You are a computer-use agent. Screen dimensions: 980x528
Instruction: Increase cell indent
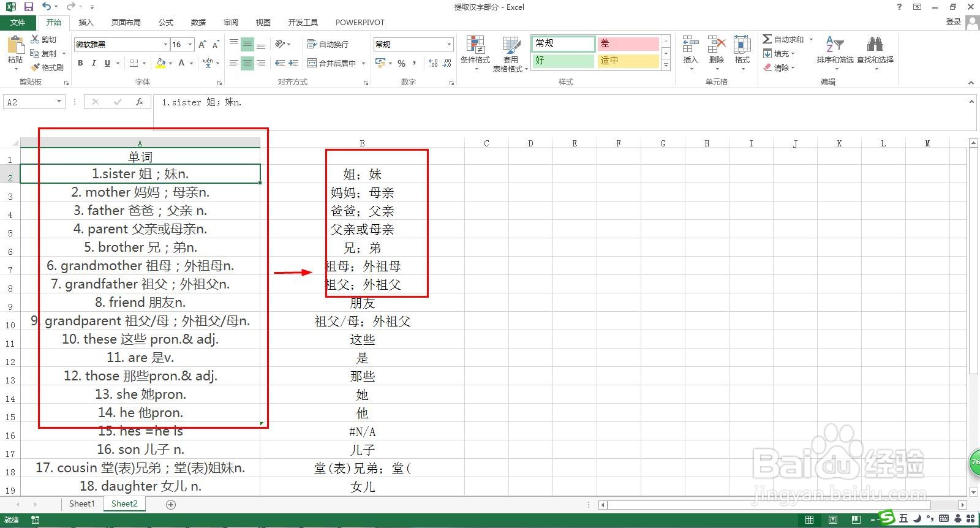293,62
